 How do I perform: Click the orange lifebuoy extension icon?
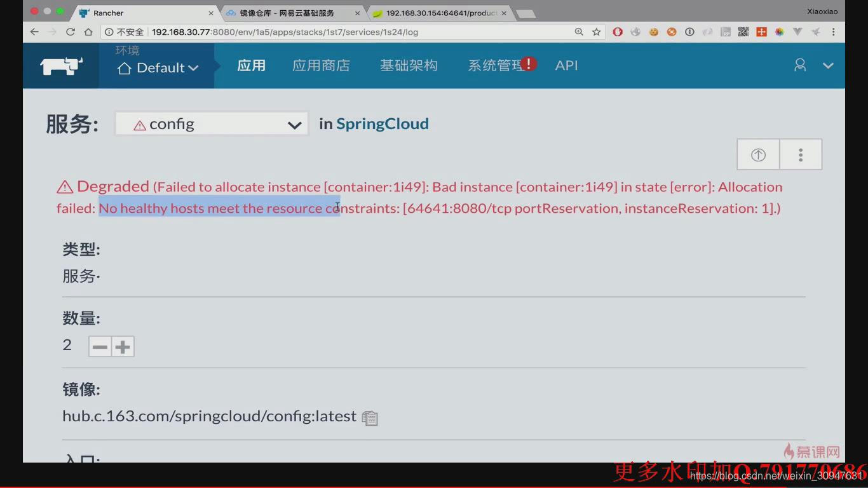pos(672,32)
